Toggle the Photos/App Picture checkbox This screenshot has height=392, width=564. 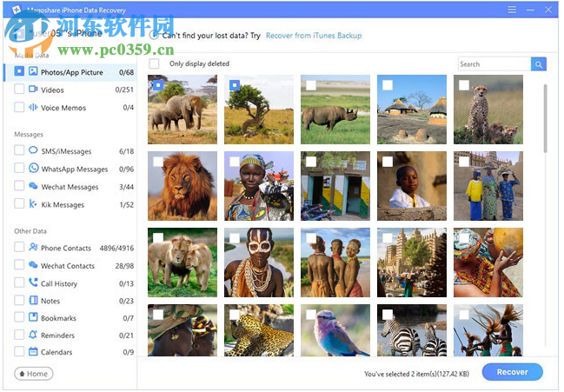coord(19,71)
